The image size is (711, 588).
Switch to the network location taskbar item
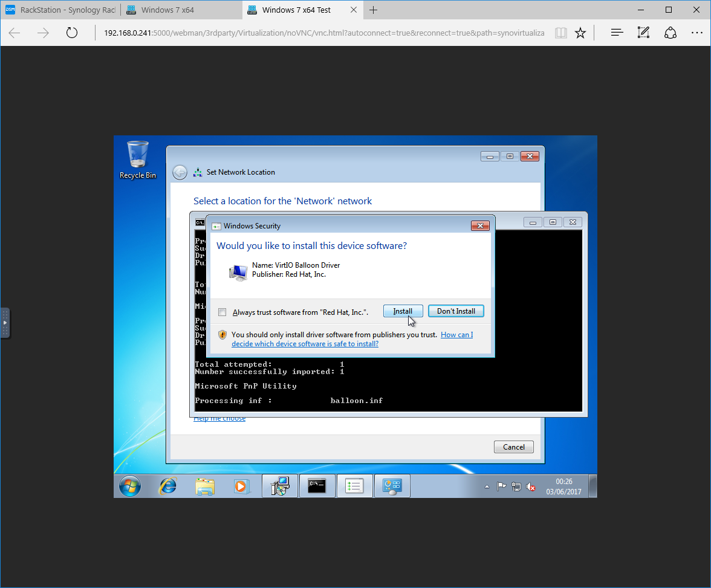392,486
